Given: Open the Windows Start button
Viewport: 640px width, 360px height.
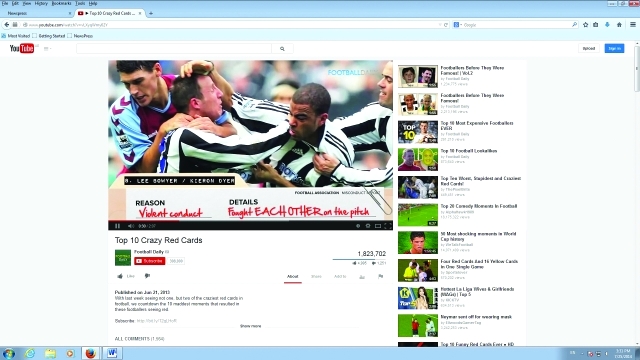Looking at the screenshot, I should [x=9, y=353].
